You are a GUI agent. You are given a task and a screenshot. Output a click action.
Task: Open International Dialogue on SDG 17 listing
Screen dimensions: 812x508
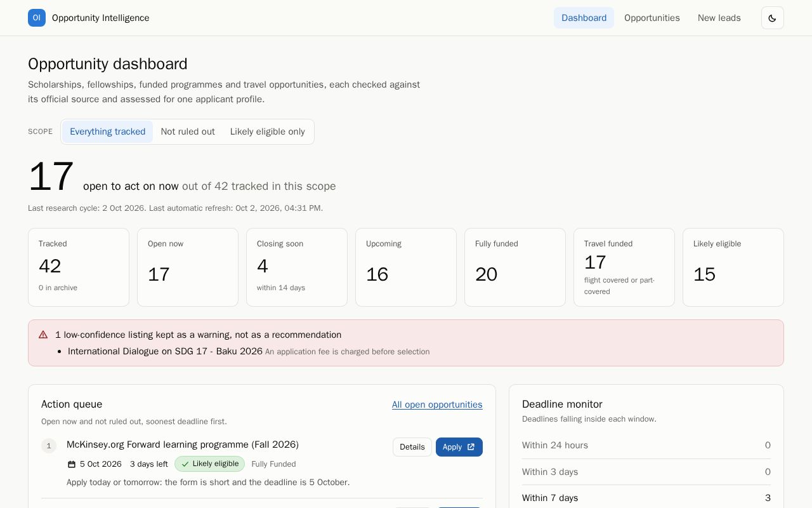pyautogui.click(x=165, y=351)
